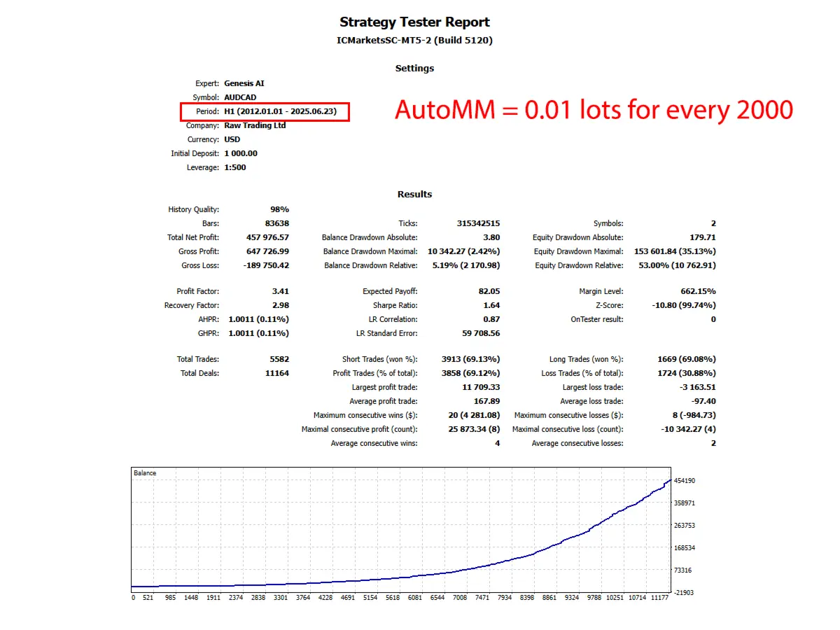Click the Equity Drawdown Maximal value
840x630 pixels.
tap(674, 251)
